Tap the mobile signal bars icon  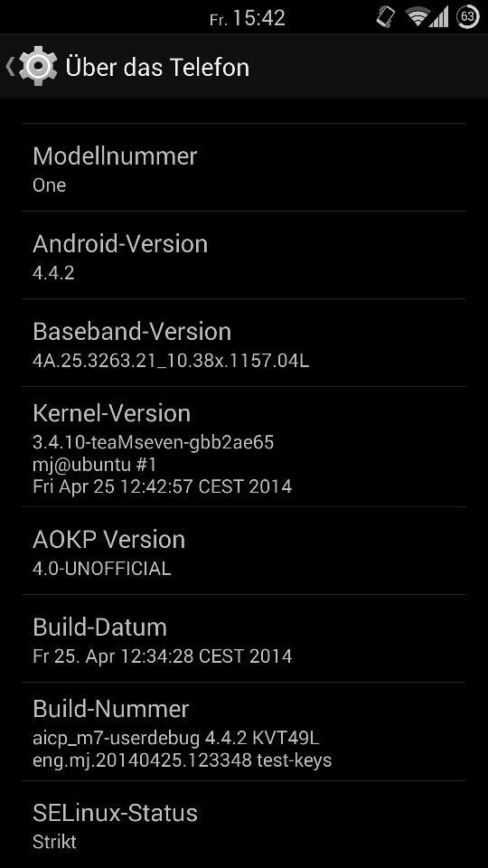pos(439,17)
